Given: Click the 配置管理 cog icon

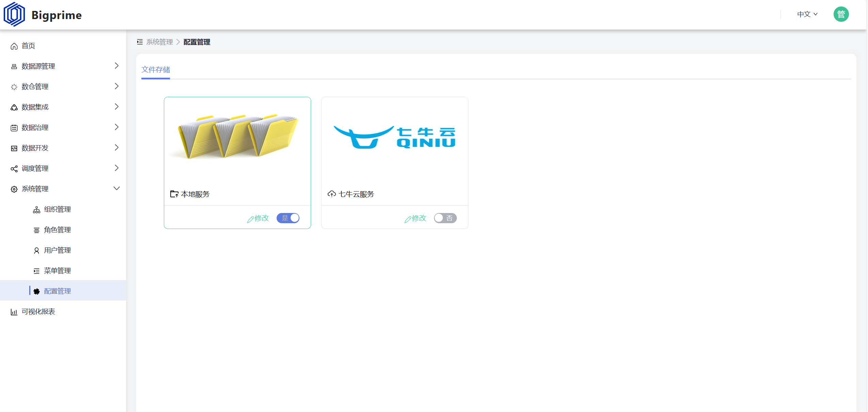Looking at the screenshot, I should (36, 292).
